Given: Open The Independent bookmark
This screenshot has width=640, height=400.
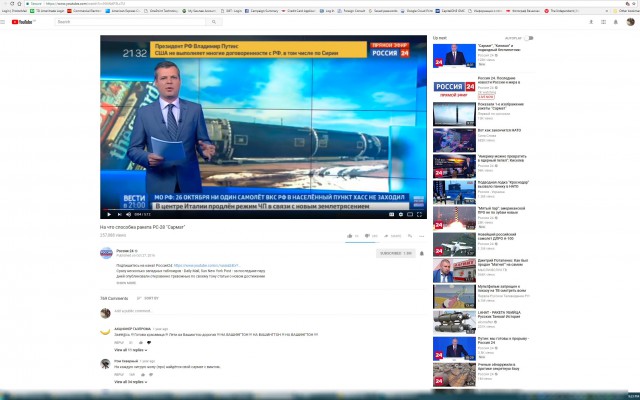Looking at the screenshot, I should 561,11.
